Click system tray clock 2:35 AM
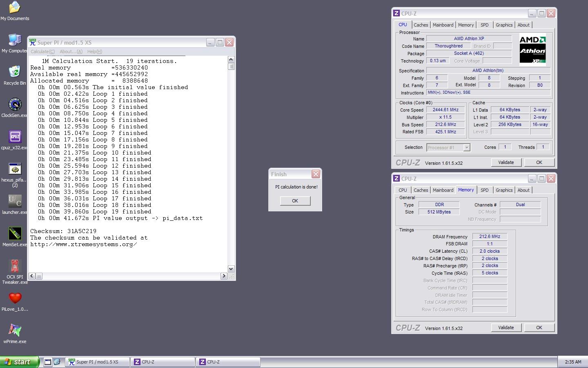The width and height of the screenshot is (588, 368). (573, 362)
